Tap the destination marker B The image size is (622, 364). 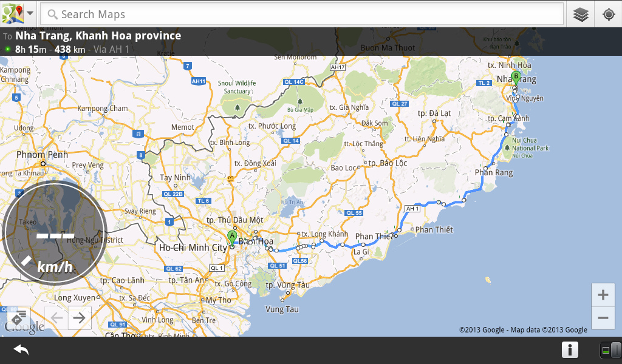click(516, 78)
